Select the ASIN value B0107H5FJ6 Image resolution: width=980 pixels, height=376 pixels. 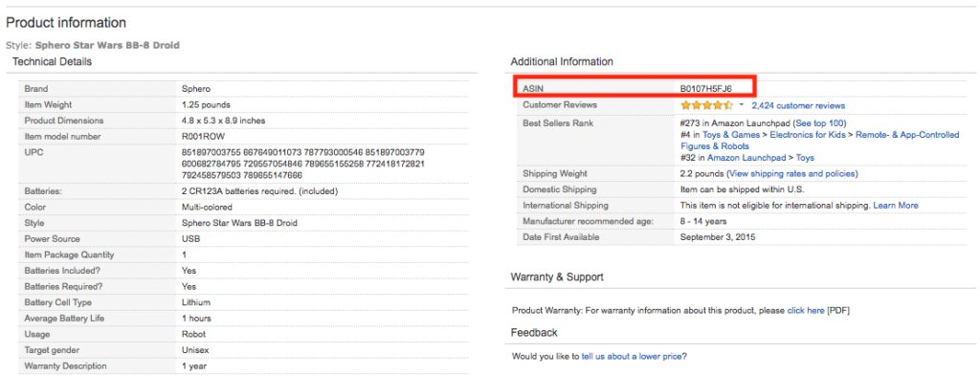tap(705, 89)
